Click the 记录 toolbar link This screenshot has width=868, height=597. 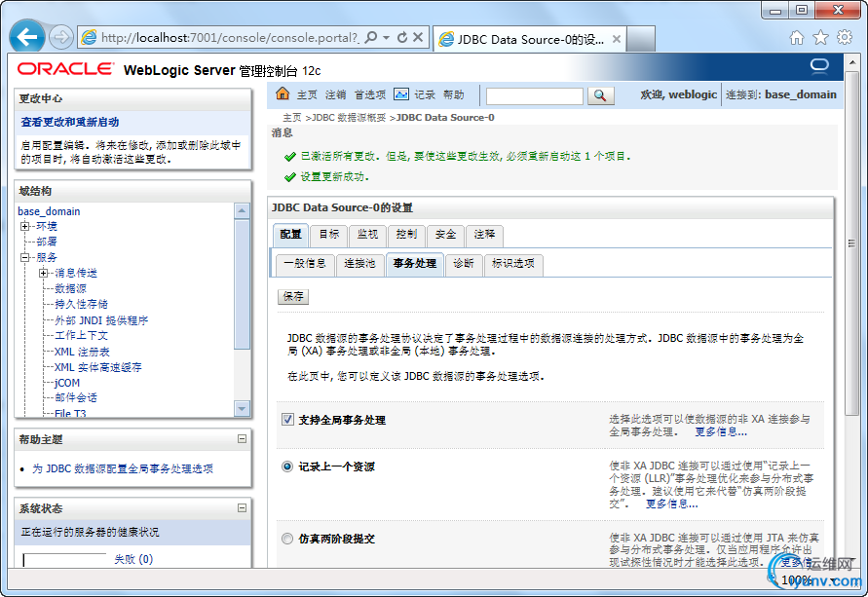(425, 94)
